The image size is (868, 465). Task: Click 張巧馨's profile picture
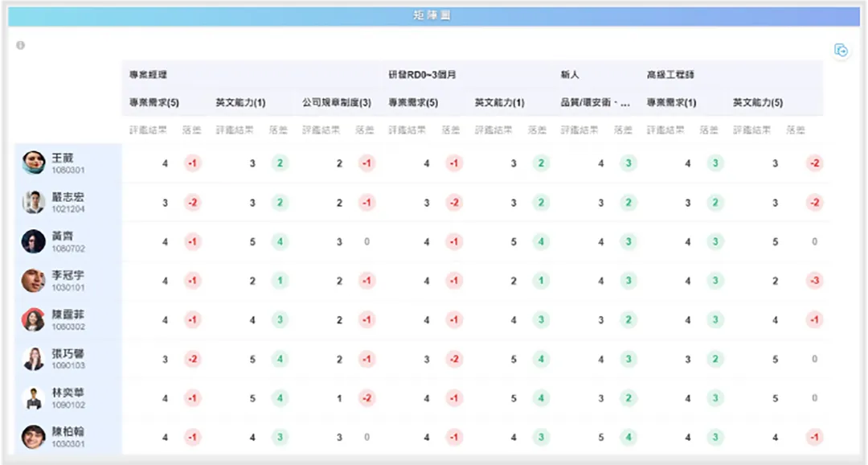(x=32, y=359)
